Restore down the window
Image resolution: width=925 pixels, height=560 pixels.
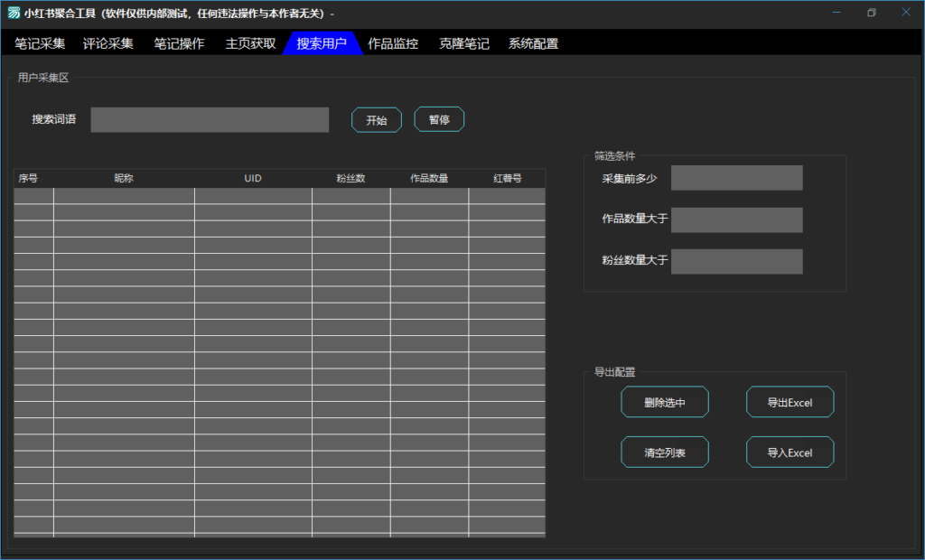(x=872, y=13)
